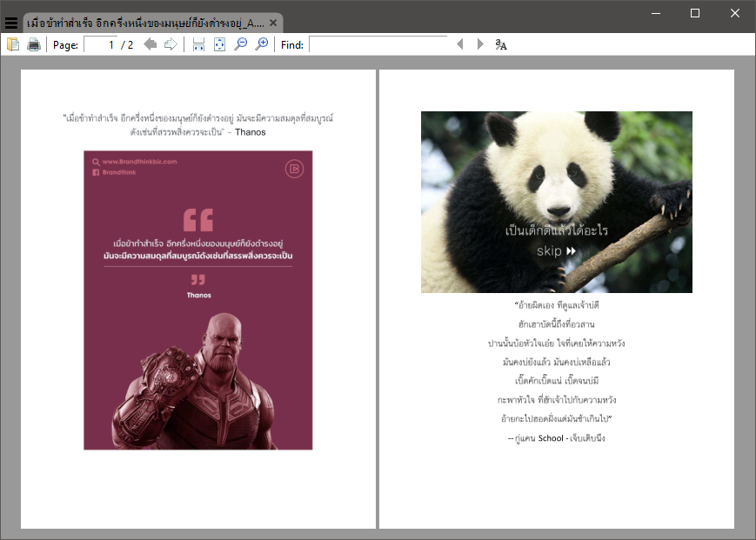Find previous match arrow

(x=460, y=44)
